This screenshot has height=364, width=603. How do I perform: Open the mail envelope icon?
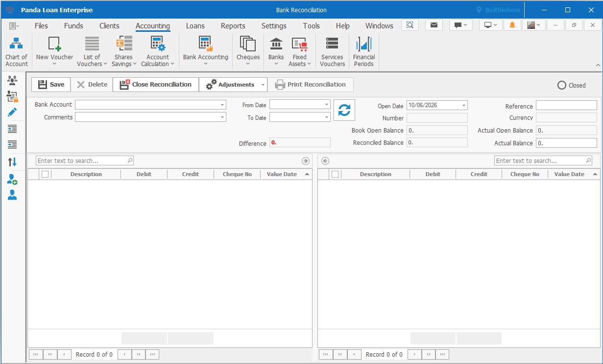click(x=434, y=25)
